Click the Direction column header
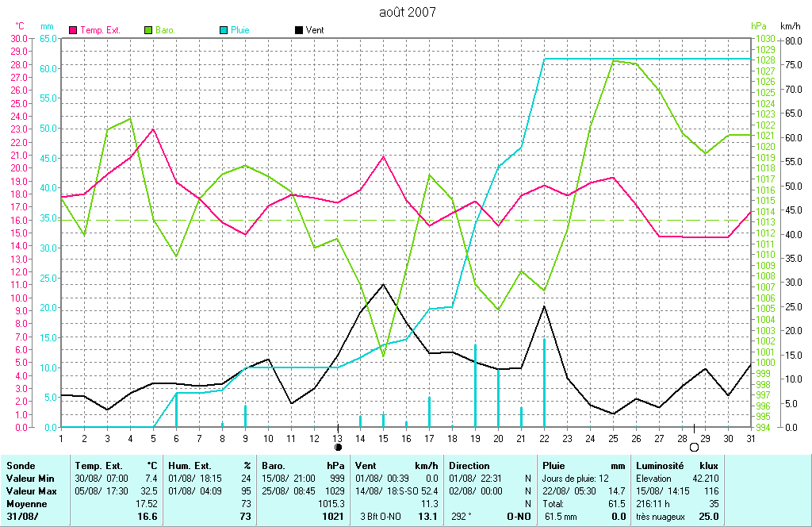This screenshot has width=812, height=527. (x=469, y=466)
